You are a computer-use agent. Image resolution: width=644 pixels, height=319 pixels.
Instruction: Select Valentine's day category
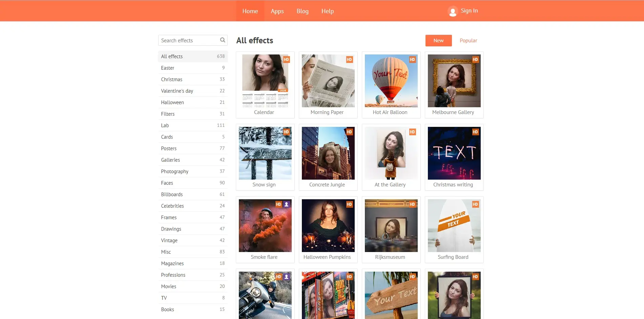coord(193,91)
